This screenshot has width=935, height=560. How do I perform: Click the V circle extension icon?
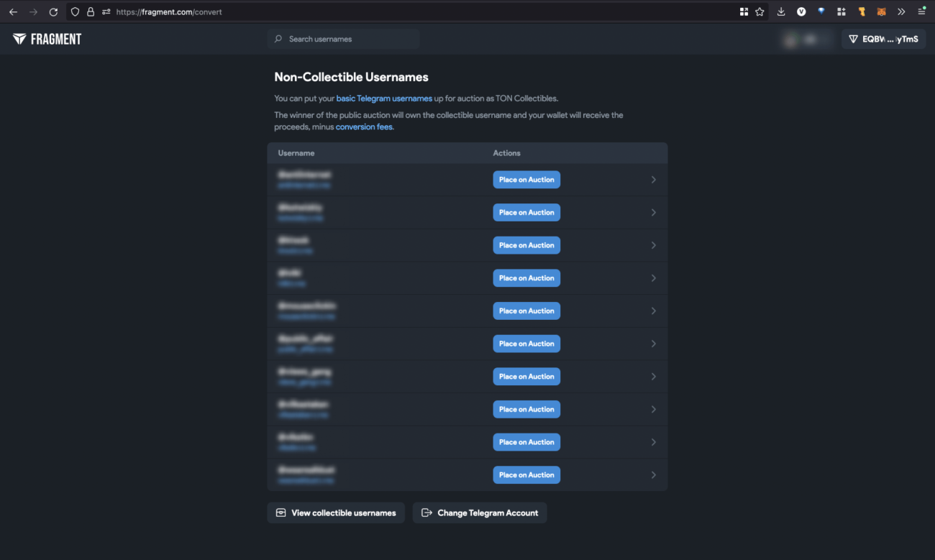point(801,12)
